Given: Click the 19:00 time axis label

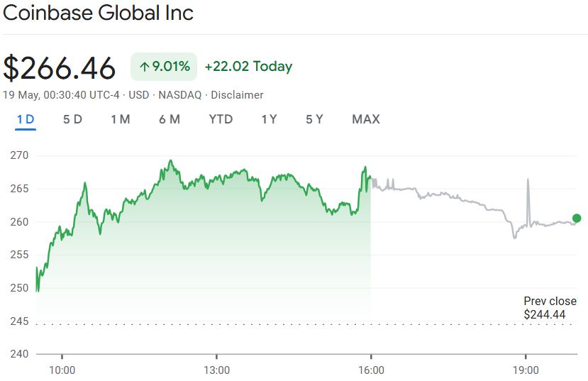Looking at the screenshot, I should coord(525,370).
